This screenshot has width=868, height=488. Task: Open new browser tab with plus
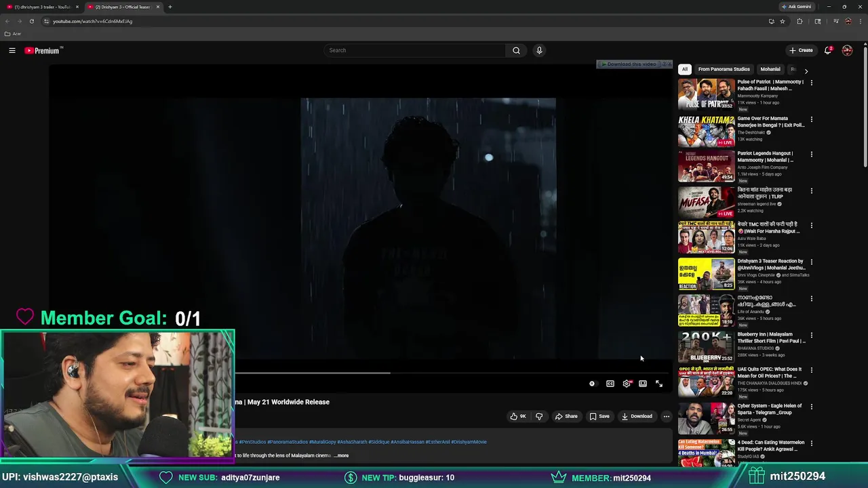170,7
